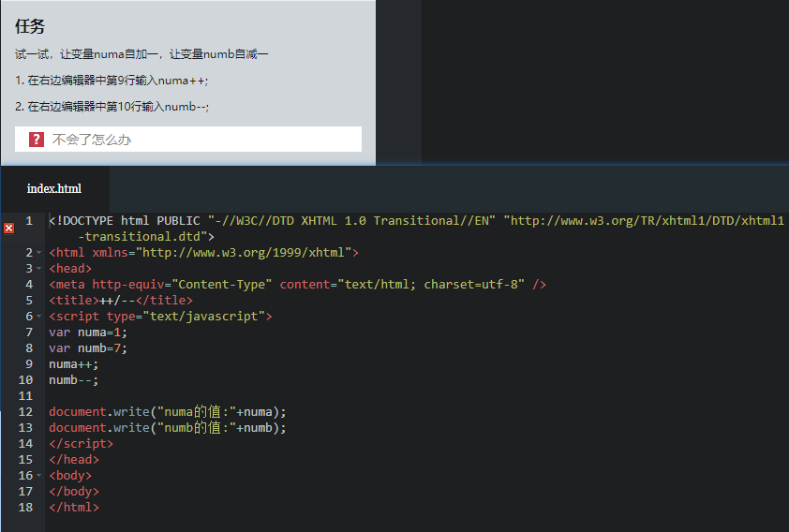Click the '</html>' closing tag

point(74,508)
